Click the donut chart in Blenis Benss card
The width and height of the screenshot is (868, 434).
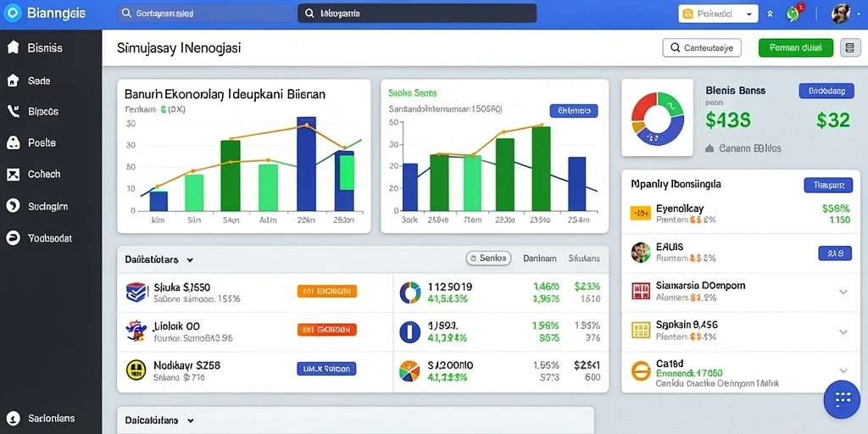pos(658,119)
